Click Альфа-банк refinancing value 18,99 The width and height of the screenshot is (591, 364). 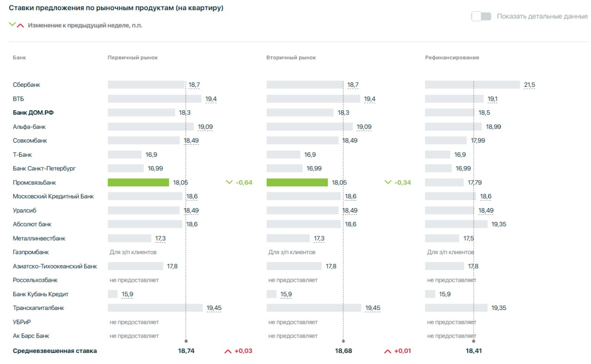tap(493, 126)
